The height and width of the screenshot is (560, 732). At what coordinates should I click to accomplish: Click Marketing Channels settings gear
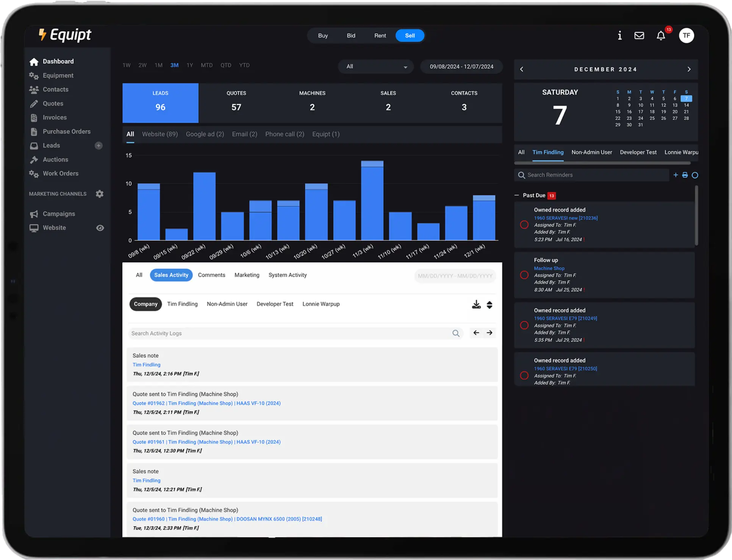click(100, 194)
